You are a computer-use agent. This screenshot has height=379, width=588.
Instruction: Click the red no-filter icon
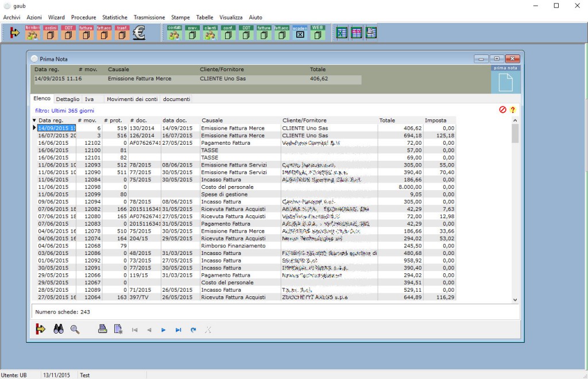tap(503, 110)
